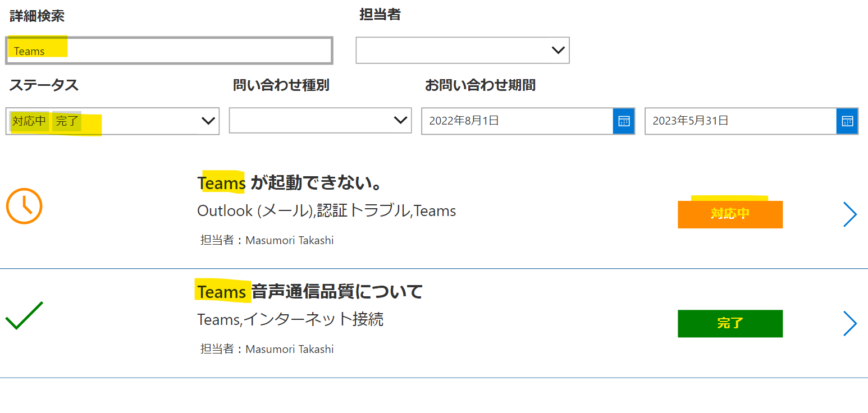Click the tags 'Teams,インターネット接続'
This screenshot has width=868, height=413.
[290, 320]
